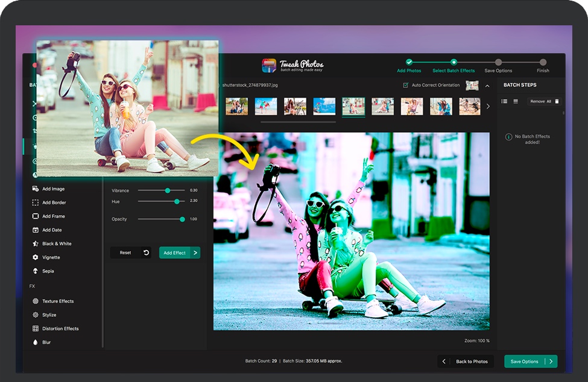Show next thumbnails with right chevron
Viewport: 588px width, 382px height.
(488, 107)
